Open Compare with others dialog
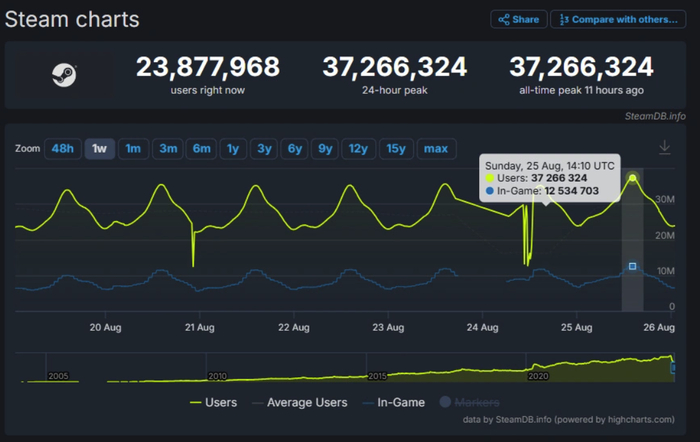The image size is (700, 442). tap(618, 19)
